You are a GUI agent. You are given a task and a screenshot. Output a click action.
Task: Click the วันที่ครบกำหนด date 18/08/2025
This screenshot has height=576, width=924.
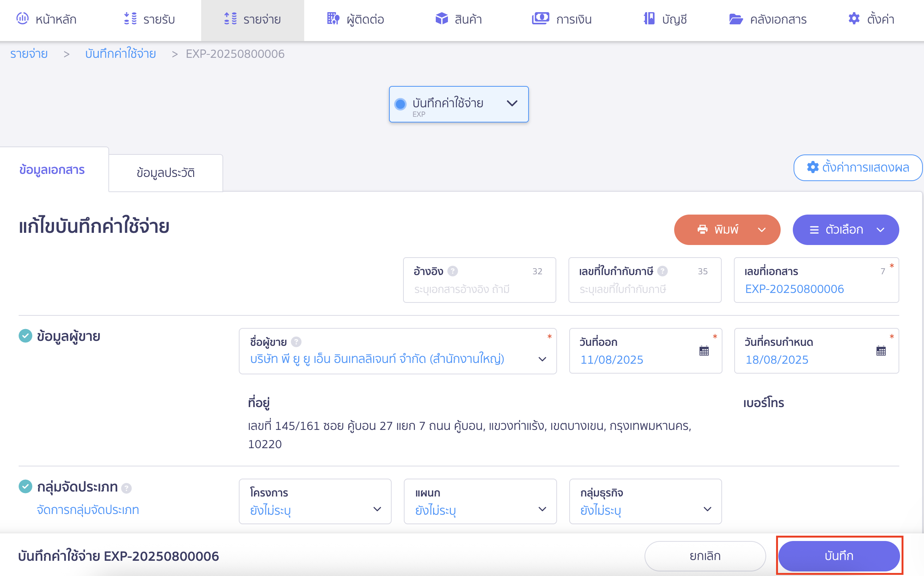click(x=777, y=360)
